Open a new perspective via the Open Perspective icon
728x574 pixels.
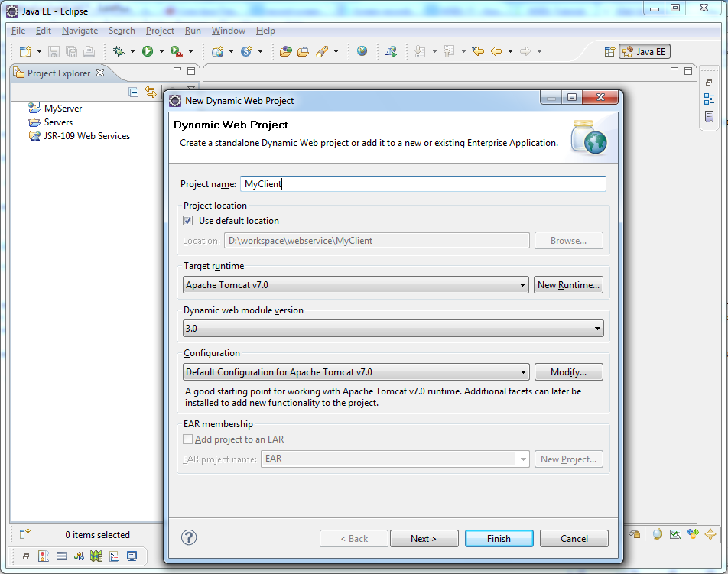(x=609, y=50)
